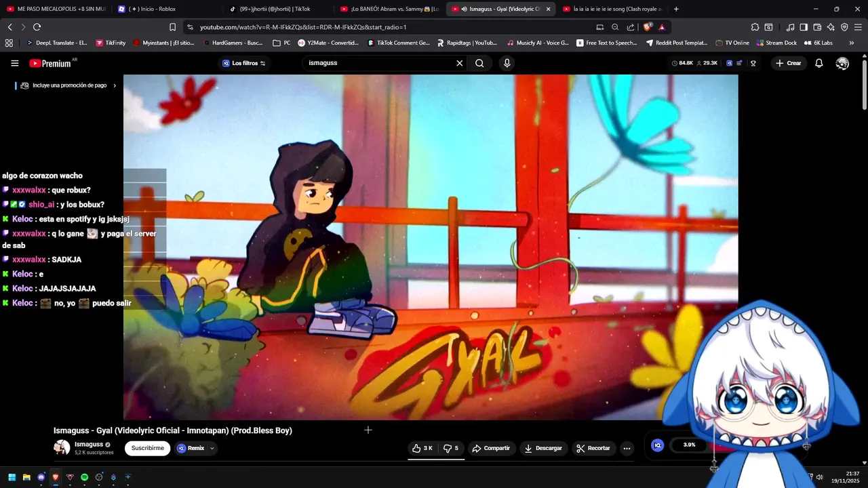Screen dimensions: 868x488
Task: Click the Crear button
Action: tap(789, 63)
